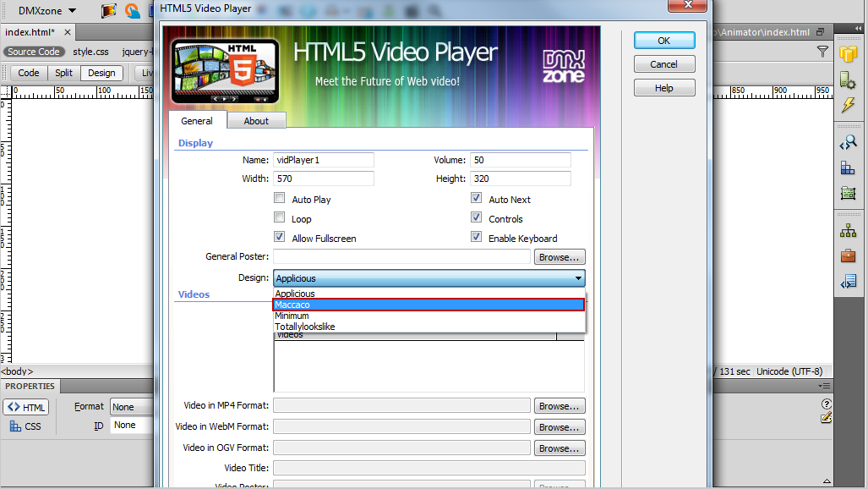Browse for the OGV video file

pos(560,448)
